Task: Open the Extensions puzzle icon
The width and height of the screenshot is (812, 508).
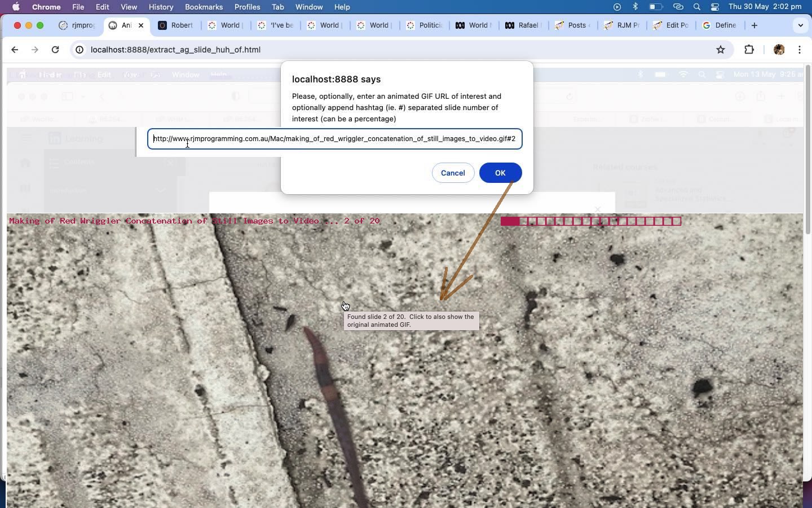Action: click(x=749, y=50)
